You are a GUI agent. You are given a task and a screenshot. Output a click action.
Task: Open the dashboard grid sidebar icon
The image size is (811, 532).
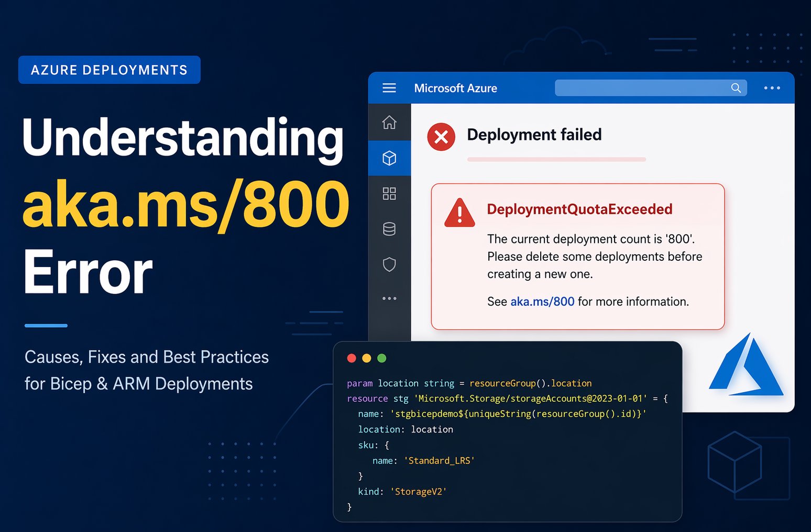click(x=389, y=194)
